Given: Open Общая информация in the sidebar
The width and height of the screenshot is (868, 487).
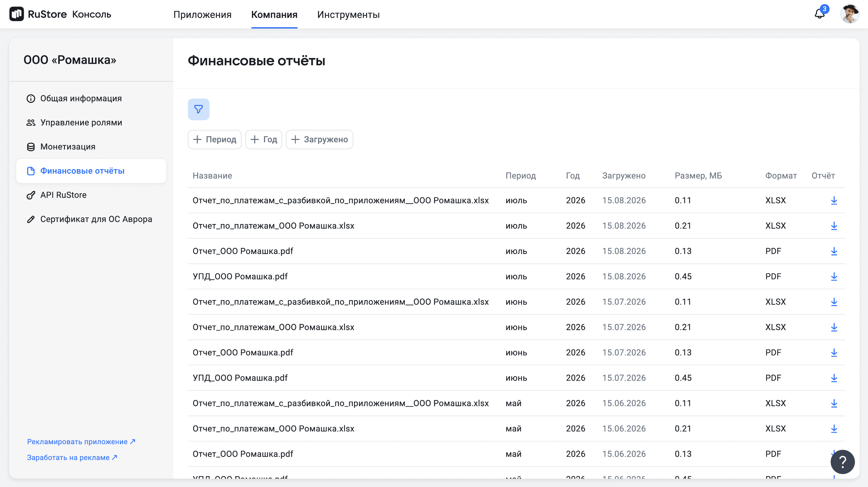Looking at the screenshot, I should coord(91,98).
